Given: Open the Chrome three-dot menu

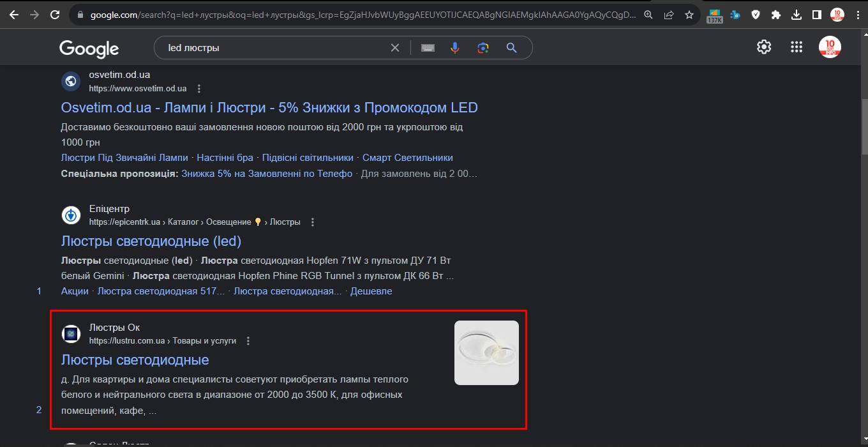Looking at the screenshot, I should (x=857, y=15).
